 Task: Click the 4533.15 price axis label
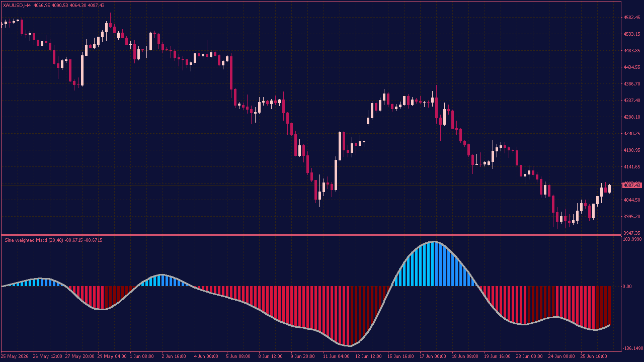[x=631, y=34]
